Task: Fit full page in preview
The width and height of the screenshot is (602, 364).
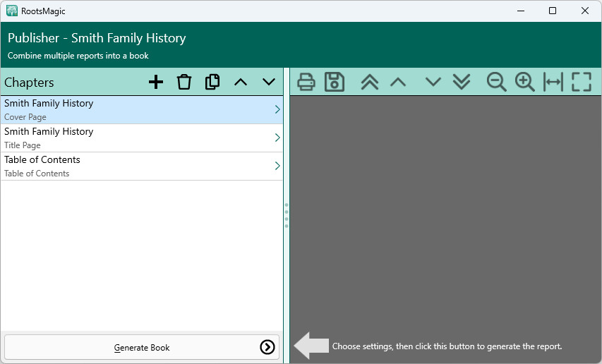Action: click(582, 82)
